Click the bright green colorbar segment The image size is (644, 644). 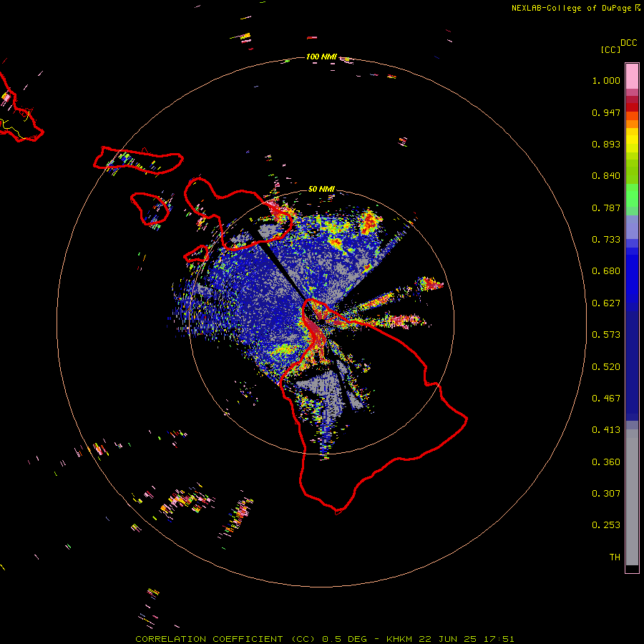pyautogui.click(x=632, y=195)
